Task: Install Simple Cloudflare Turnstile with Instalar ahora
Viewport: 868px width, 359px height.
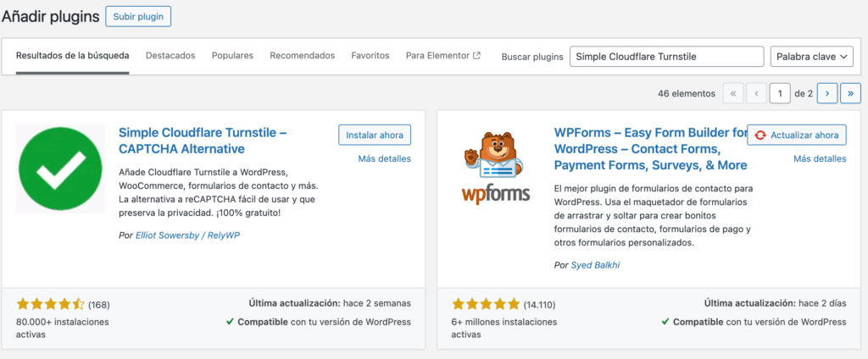Action: (375, 135)
